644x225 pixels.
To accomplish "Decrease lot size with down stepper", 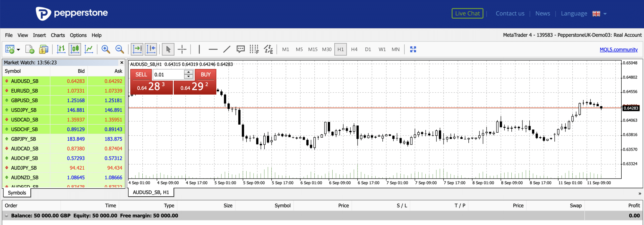I will click(x=188, y=77).
